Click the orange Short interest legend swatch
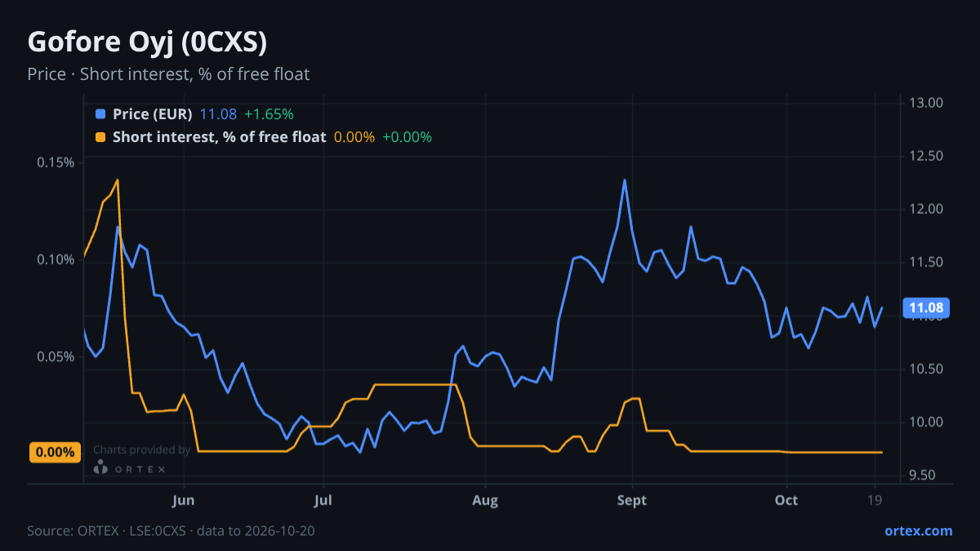Screen dimensions: 980x551 (x=100, y=137)
